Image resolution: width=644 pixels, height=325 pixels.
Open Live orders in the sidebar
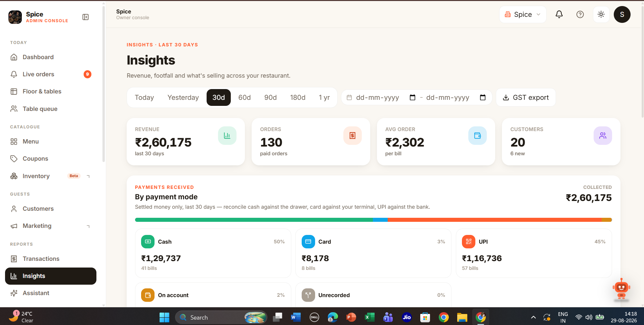[x=51, y=74]
